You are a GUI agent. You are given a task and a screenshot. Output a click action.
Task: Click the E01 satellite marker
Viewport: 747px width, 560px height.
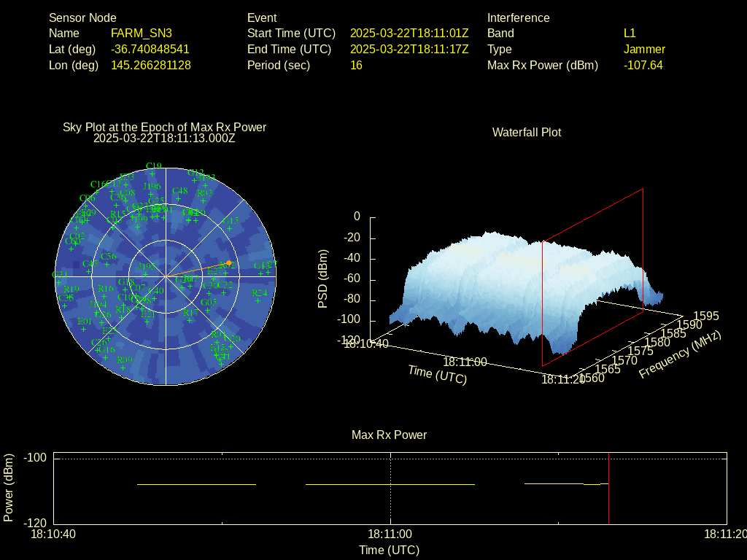point(85,328)
